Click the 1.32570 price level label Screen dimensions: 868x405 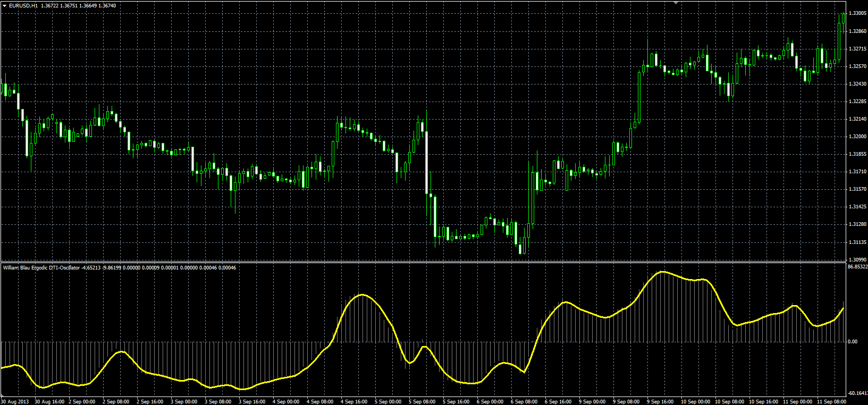coord(857,66)
